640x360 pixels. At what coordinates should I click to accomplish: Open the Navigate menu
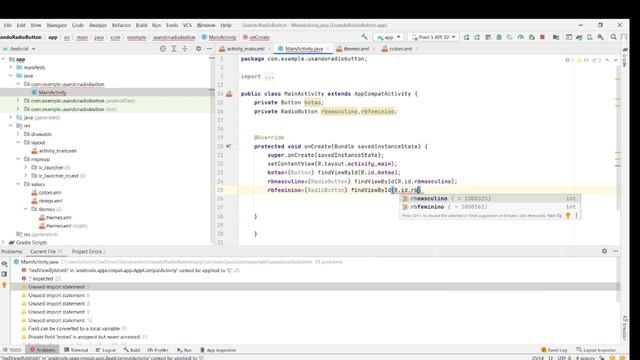[56, 25]
